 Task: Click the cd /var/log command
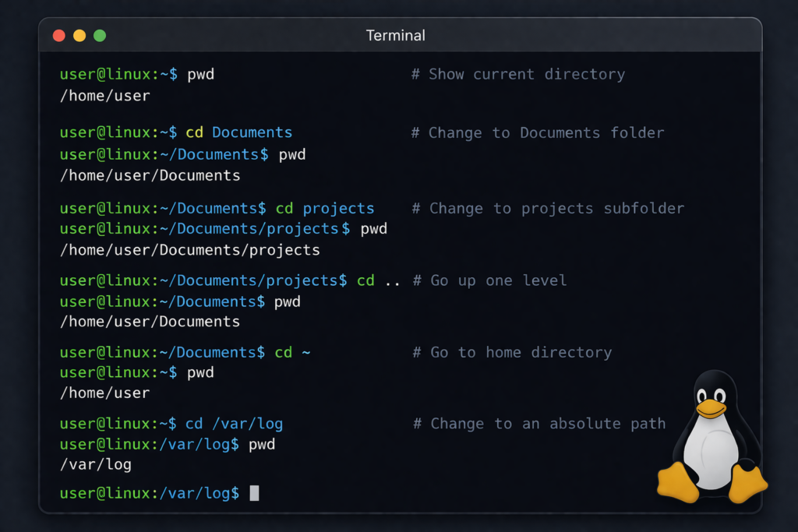point(235,423)
